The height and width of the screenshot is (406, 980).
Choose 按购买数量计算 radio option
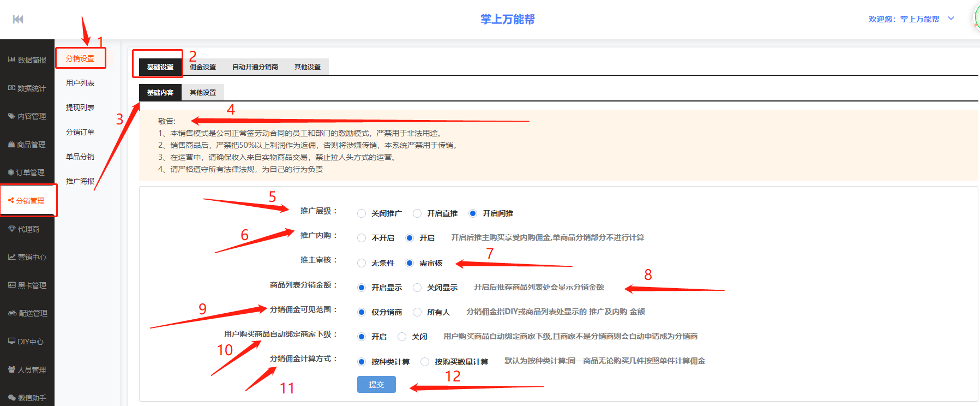[x=425, y=362]
